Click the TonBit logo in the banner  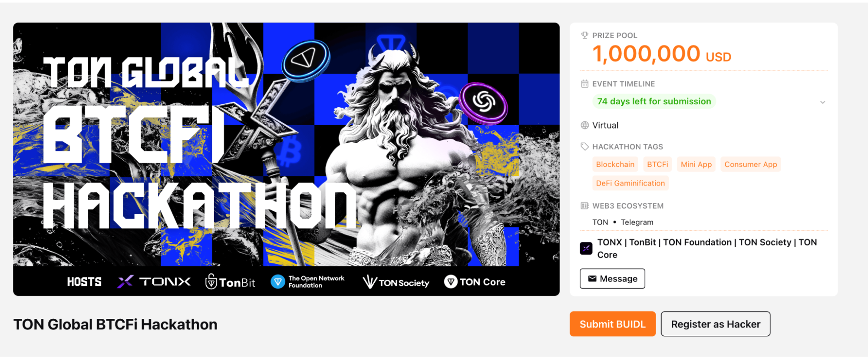(230, 282)
